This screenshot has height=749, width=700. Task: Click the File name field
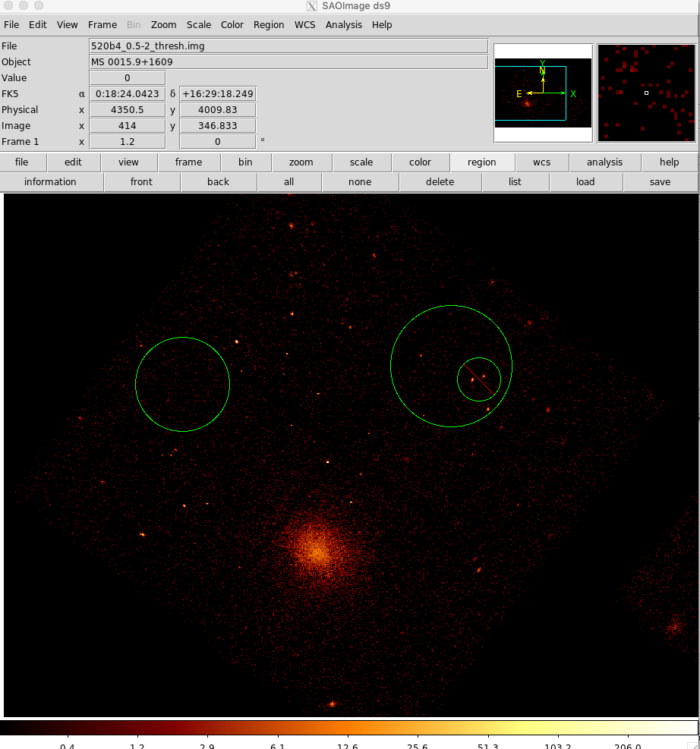(289, 46)
